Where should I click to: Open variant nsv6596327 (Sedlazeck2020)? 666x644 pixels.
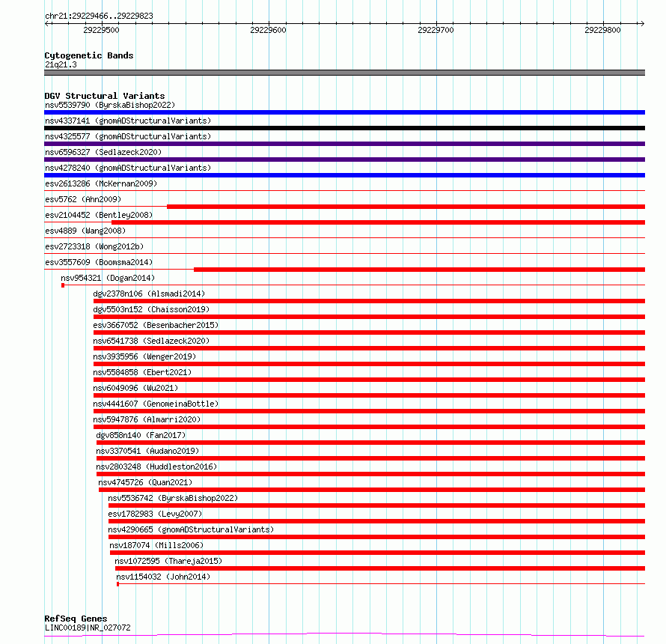(103, 152)
